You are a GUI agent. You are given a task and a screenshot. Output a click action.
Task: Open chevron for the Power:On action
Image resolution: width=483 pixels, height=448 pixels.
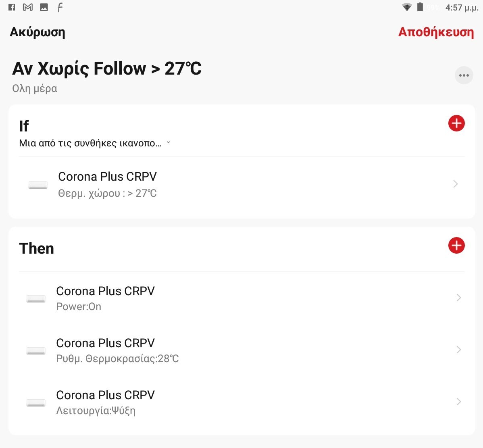click(458, 298)
